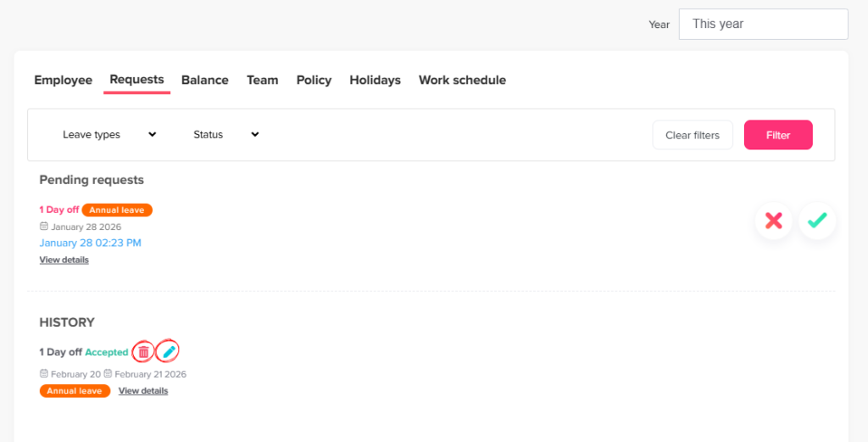Delete the accepted leave in history
The width and height of the screenshot is (868, 442).
coord(143,351)
